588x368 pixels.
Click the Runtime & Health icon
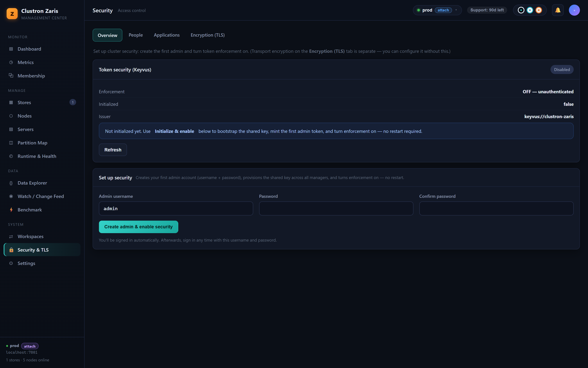click(x=11, y=156)
